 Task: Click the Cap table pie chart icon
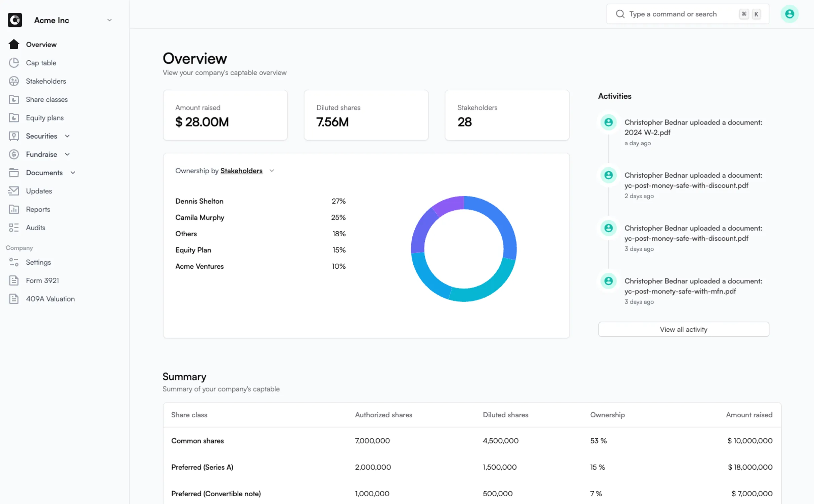pyautogui.click(x=14, y=63)
